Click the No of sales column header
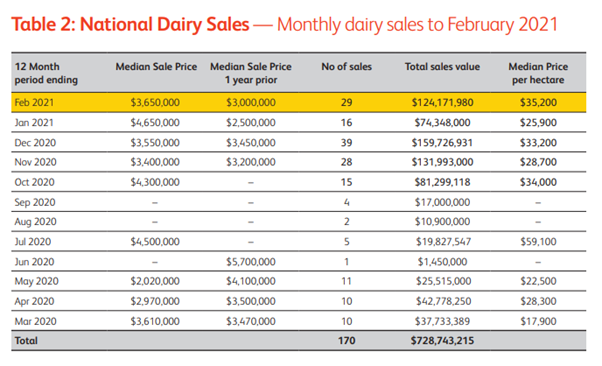 (346, 66)
